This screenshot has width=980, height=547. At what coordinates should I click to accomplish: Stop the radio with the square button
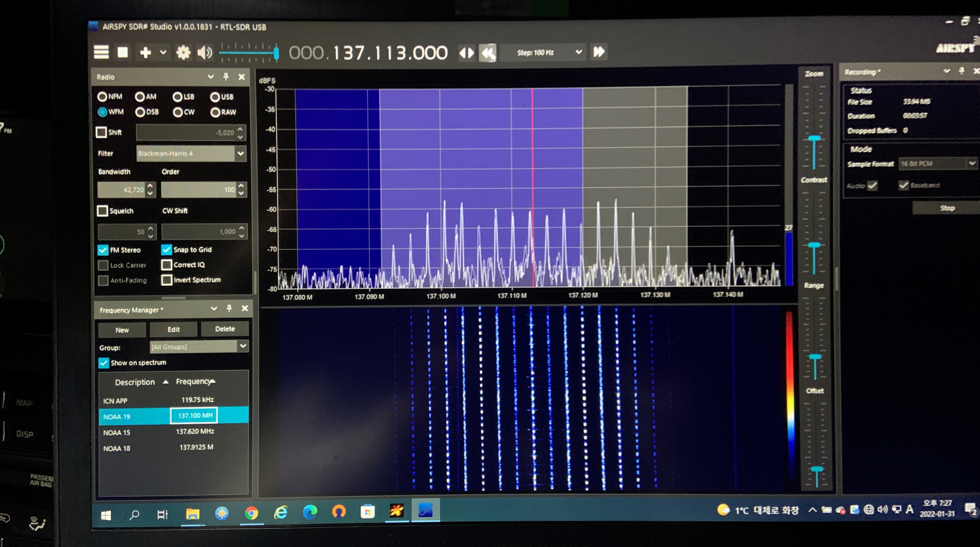[123, 53]
